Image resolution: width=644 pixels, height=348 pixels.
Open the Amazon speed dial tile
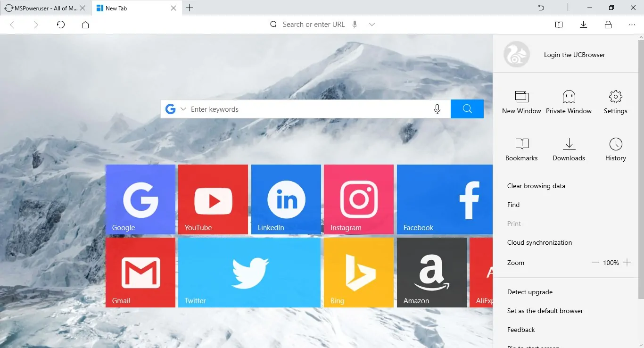(x=432, y=273)
